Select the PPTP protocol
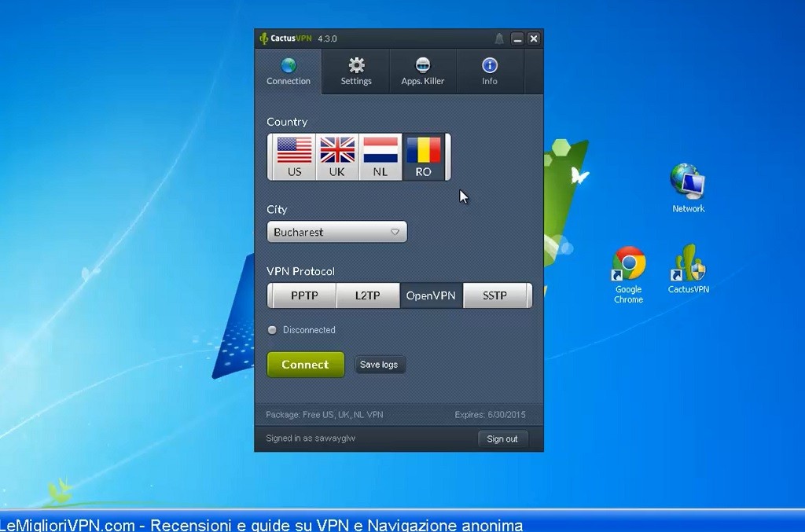805x532 pixels. point(304,295)
